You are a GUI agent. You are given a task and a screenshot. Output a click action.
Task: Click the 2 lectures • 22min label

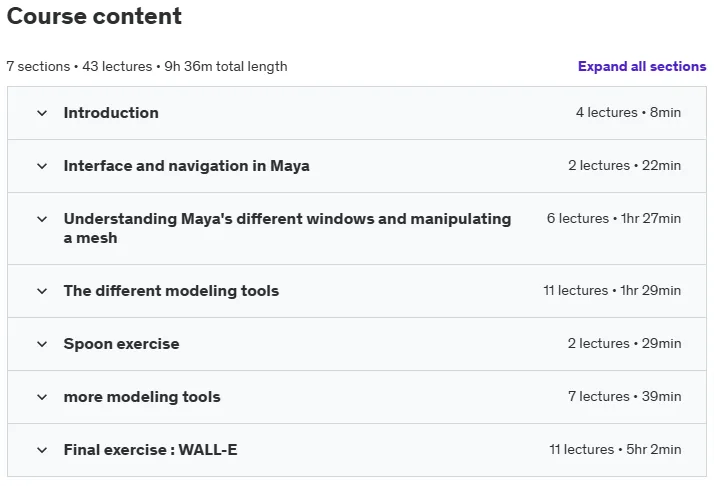click(625, 165)
